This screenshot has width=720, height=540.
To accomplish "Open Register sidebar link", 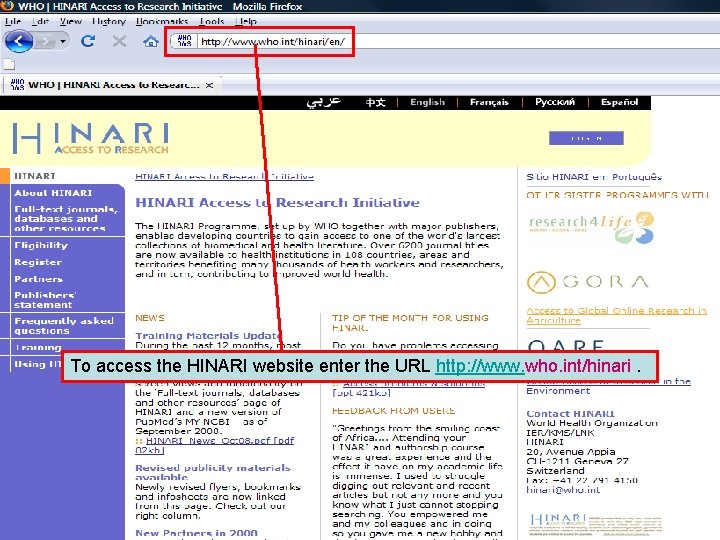I will click(x=38, y=262).
